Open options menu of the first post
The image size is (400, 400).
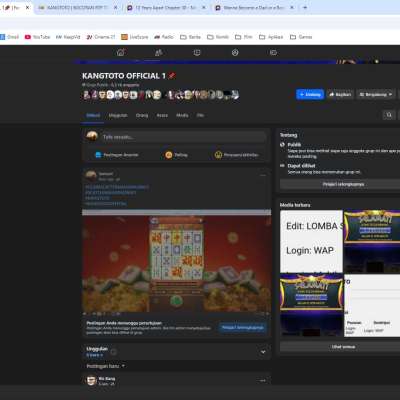(x=263, y=175)
